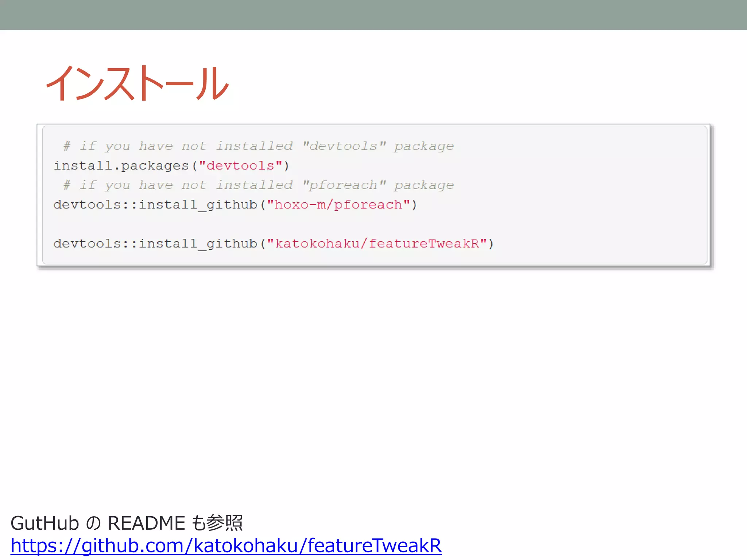Click the first comment about devtools package

[258, 146]
